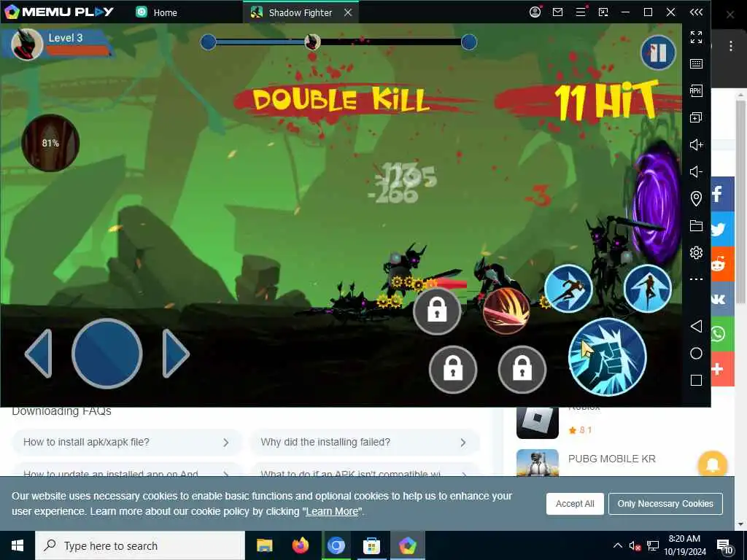The image size is (747, 560).
Task: Open Windows Start menu
Action: (18, 545)
